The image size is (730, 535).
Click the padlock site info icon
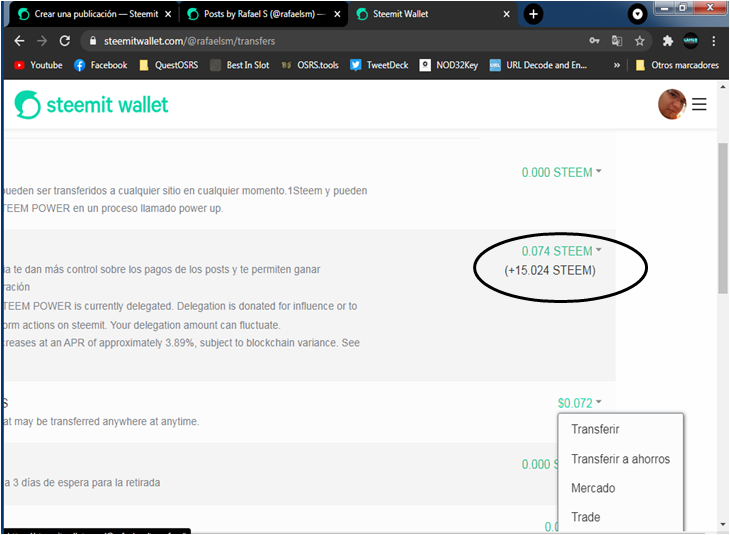click(x=93, y=41)
